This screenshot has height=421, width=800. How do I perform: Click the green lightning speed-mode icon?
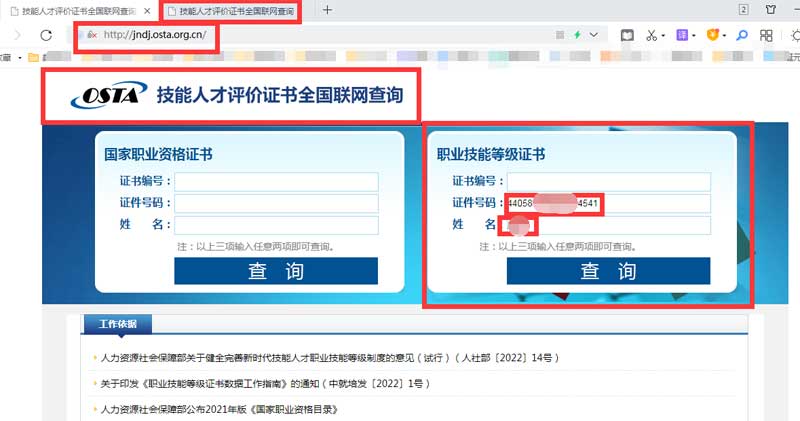tap(577, 34)
